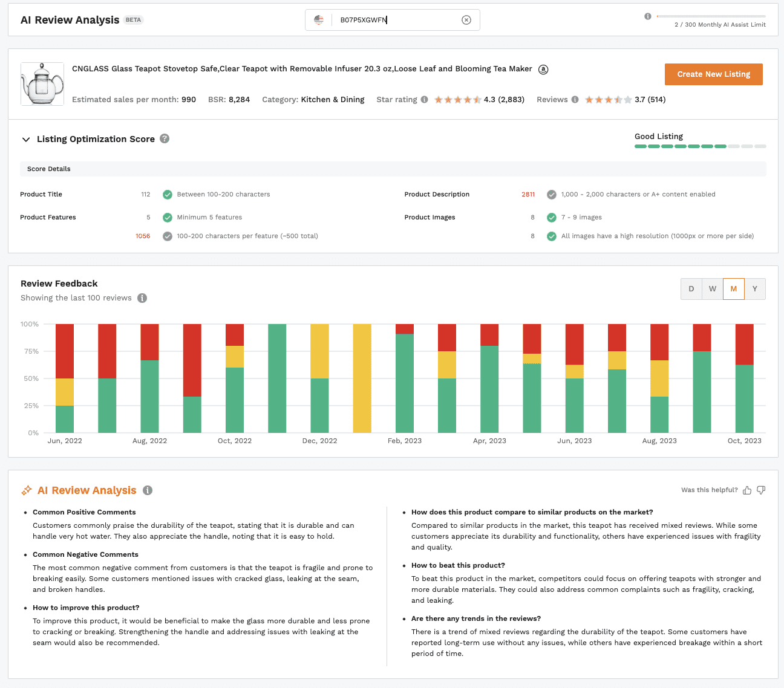The height and width of the screenshot is (688, 784).
Task: Click the Create New Listing button
Action: (713, 74)
